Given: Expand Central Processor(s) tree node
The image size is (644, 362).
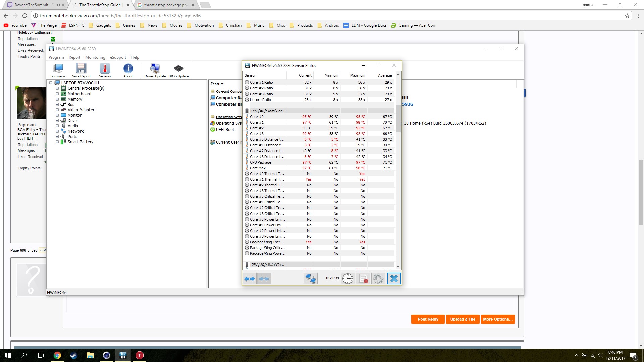Looking at the screenshot, I should click(x=57, y=88).
